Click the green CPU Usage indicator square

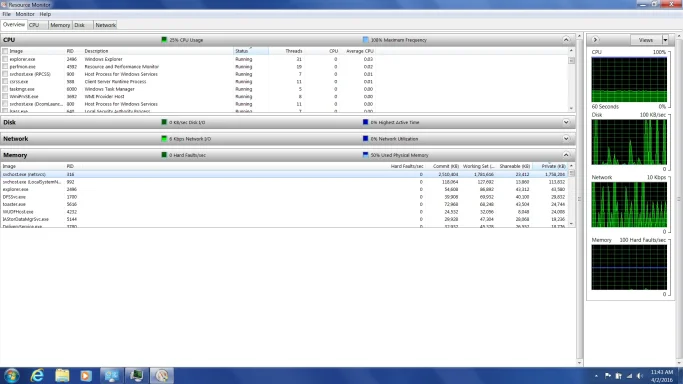coord(164,40)
